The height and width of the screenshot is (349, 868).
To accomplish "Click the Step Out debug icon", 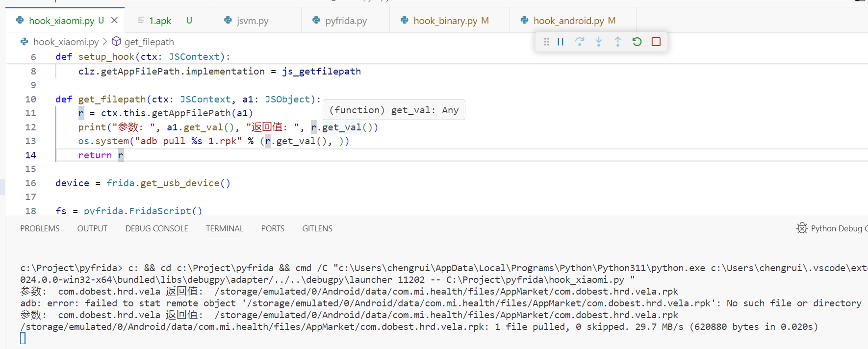I will pos(618,42).
